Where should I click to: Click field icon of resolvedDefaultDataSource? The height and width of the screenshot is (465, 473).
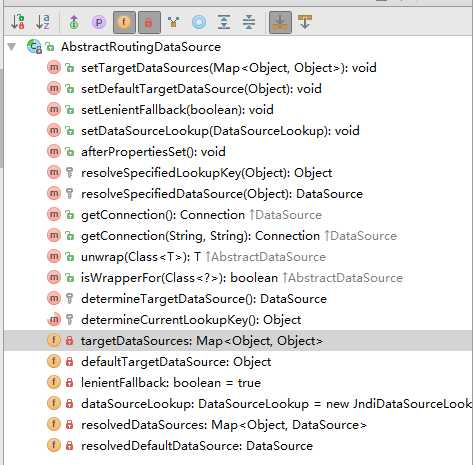54,446
